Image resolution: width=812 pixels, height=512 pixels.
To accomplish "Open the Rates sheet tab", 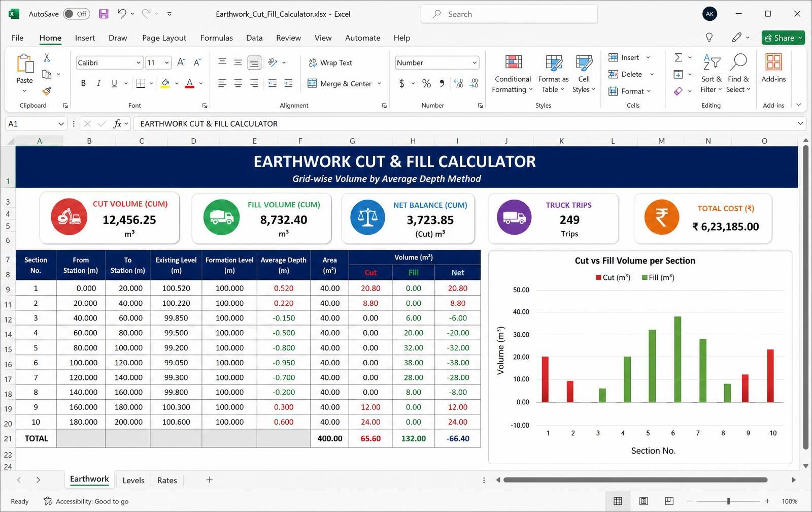I will point(167,480).
